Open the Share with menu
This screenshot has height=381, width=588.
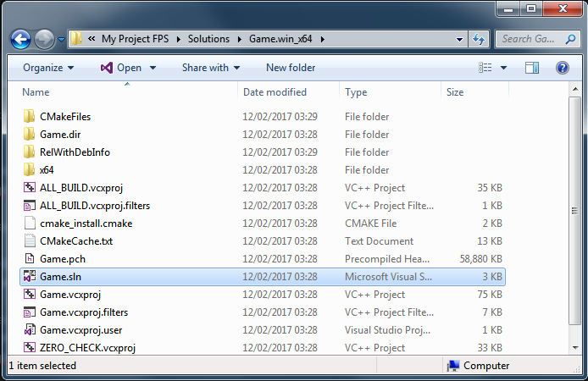point(211,68)
